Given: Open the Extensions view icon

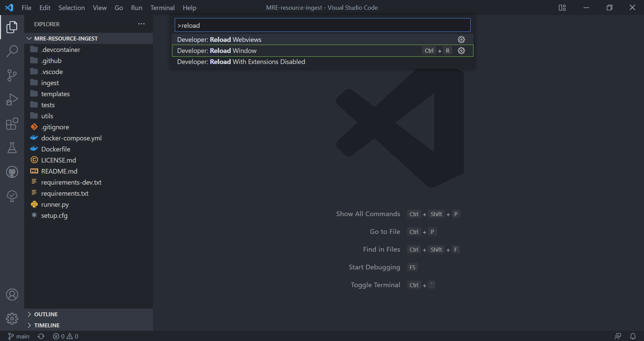Looking at the screenshot, I should tap(12, 124).
